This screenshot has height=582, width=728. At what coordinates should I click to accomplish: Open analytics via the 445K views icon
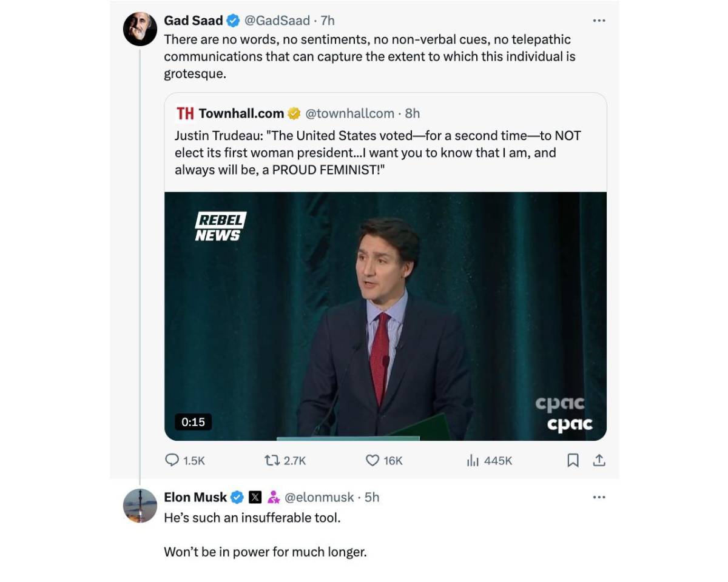pos(474,461)
